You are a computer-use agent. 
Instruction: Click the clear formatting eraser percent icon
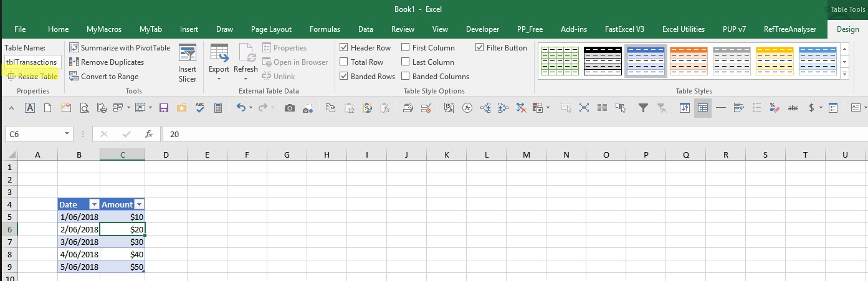click(775, 108)
